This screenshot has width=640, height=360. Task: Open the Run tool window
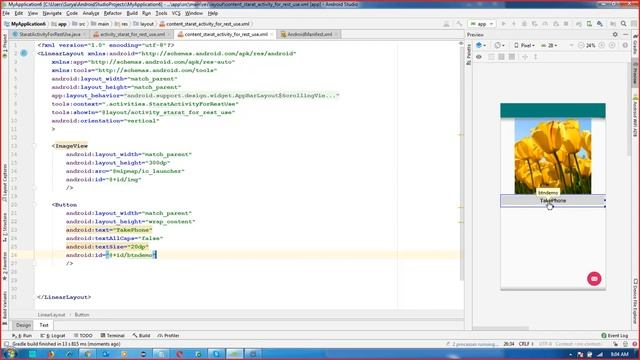[x=22, y=336]
